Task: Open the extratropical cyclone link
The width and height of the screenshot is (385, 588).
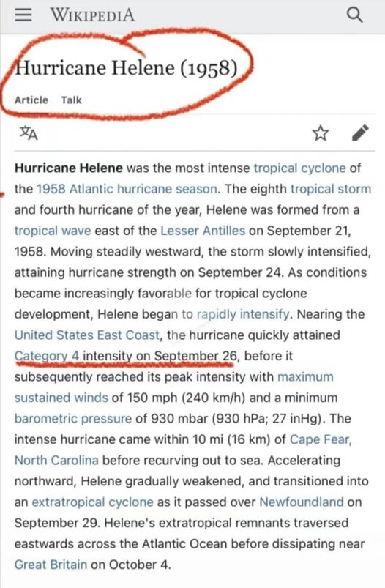Action: point(93,502)
